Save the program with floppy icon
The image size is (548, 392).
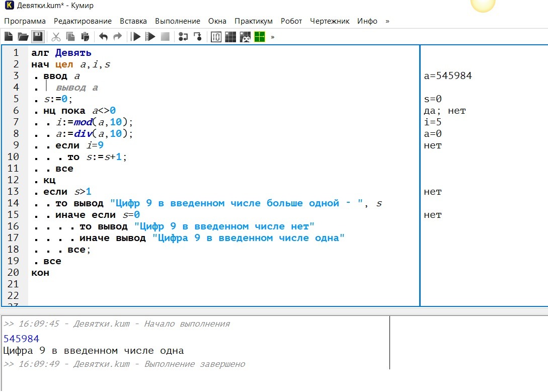[x=38, y=37]
